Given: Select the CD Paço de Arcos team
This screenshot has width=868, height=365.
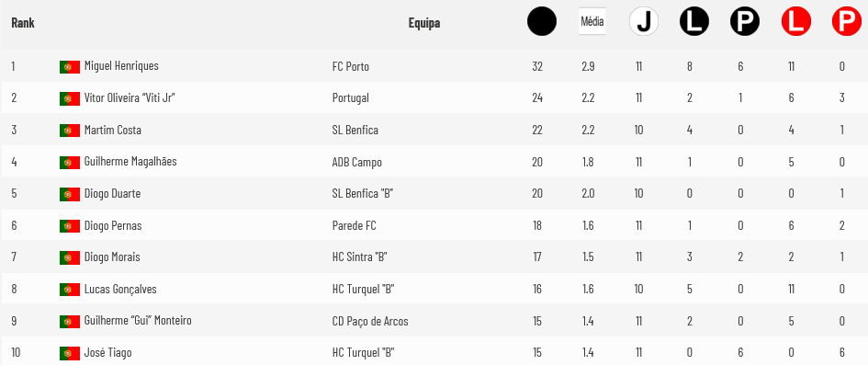Looking at the screenshot, I should [370, 321].
